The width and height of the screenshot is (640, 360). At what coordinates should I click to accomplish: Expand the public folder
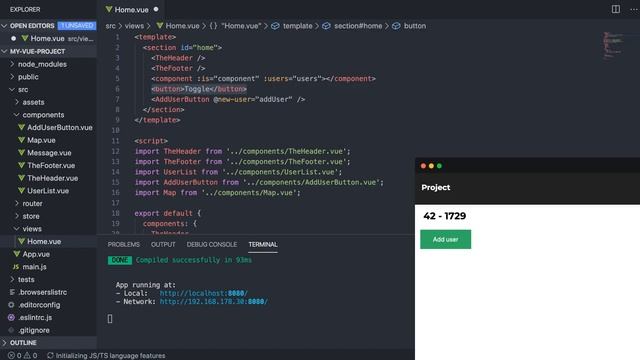coord(12,77)
